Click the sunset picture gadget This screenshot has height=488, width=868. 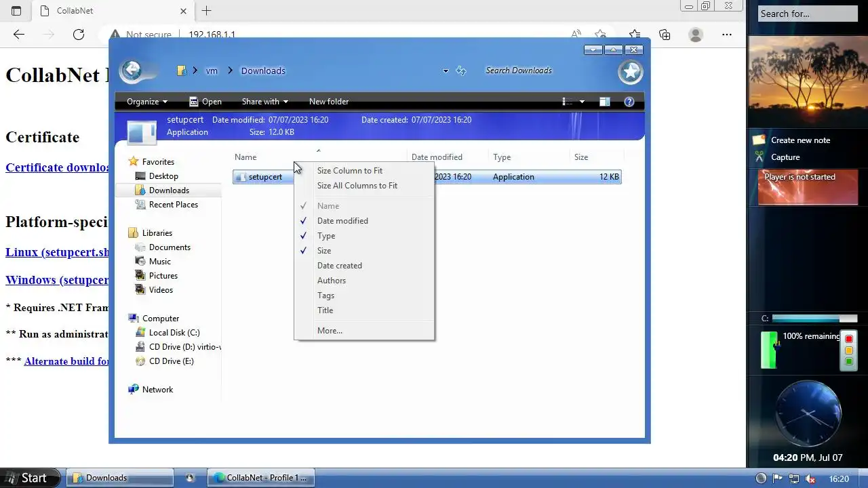[x=808, y=81]
